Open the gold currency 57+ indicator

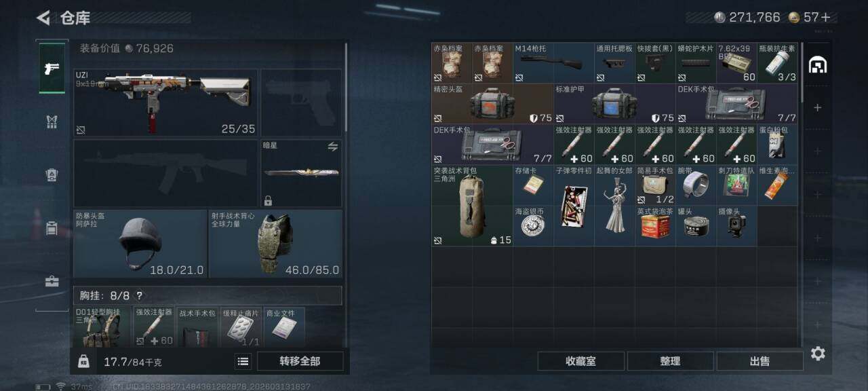pyautogui.click(x=810, y=18)
